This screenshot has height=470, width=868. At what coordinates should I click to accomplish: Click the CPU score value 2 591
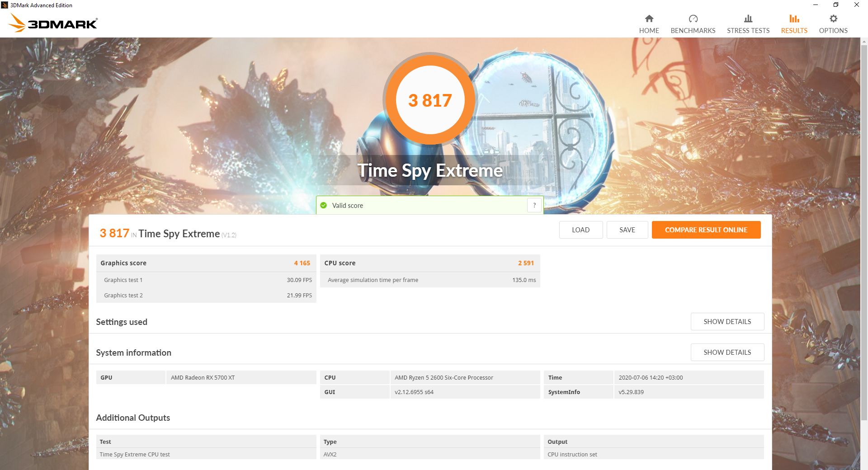[526, 263]
